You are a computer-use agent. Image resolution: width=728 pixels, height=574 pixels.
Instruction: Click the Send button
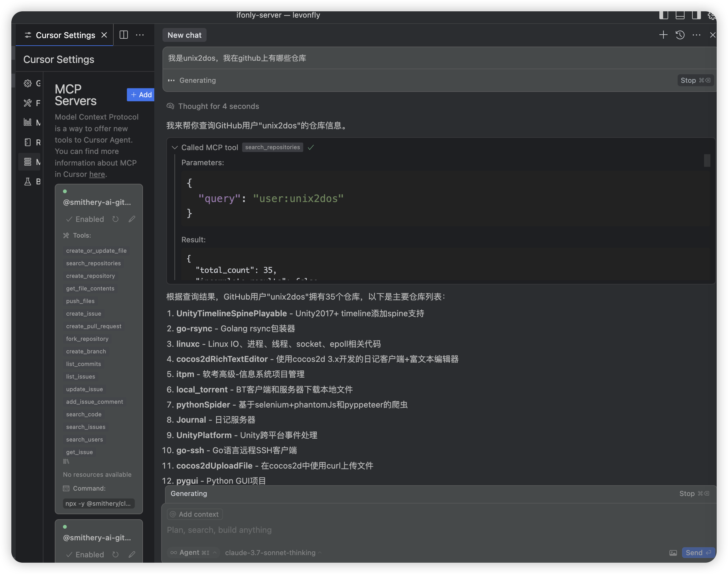pos(698,553)
